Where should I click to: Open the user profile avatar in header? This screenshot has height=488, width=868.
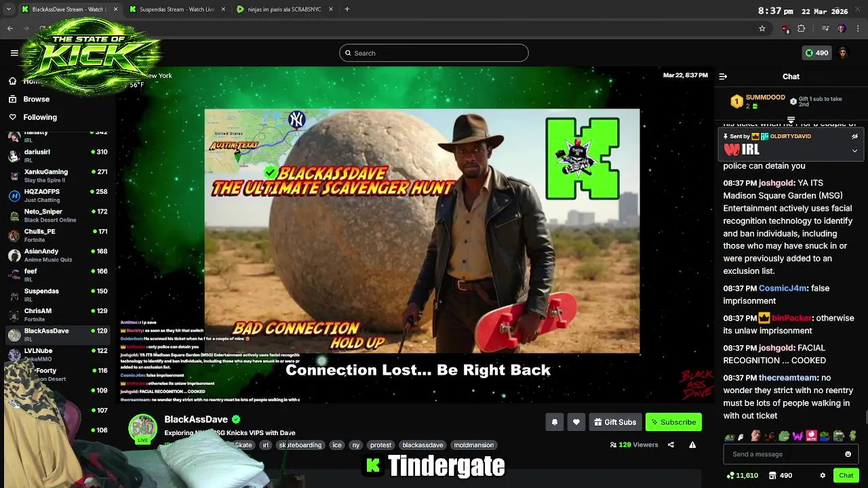click(843, 53)
